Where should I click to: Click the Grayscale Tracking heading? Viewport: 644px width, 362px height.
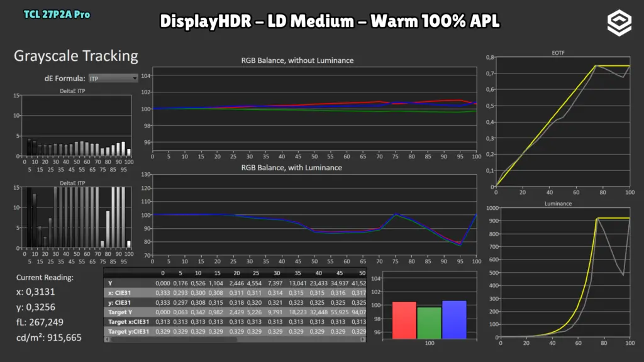tap(76, 56)
